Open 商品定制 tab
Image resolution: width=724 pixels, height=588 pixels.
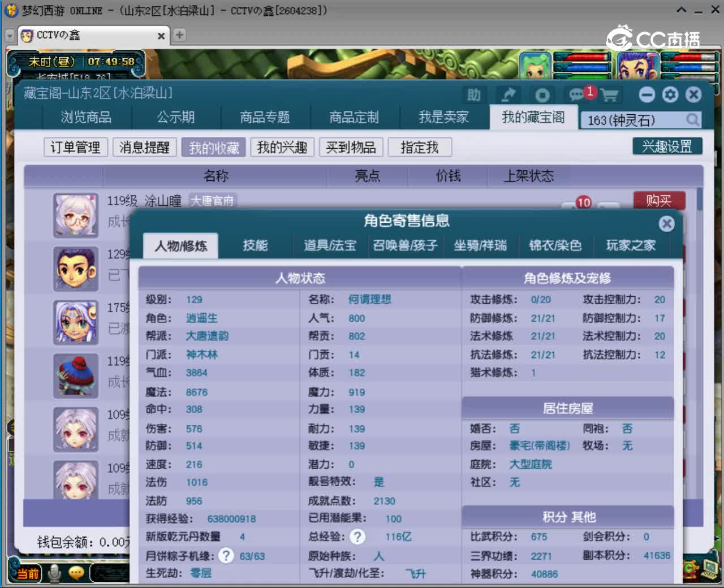coord(354,118)
